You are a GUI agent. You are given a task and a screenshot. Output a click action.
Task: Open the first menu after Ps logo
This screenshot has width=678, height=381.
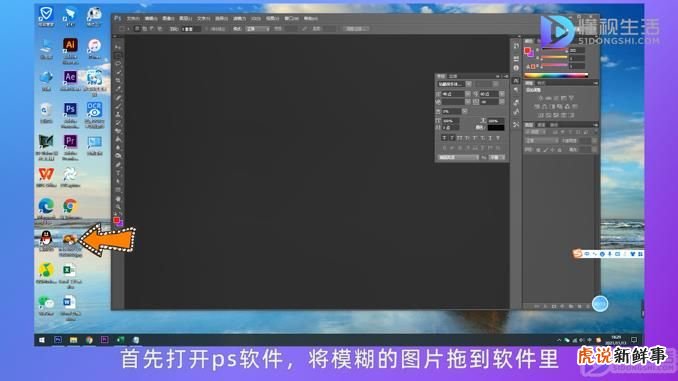click(x=132, y=19)
